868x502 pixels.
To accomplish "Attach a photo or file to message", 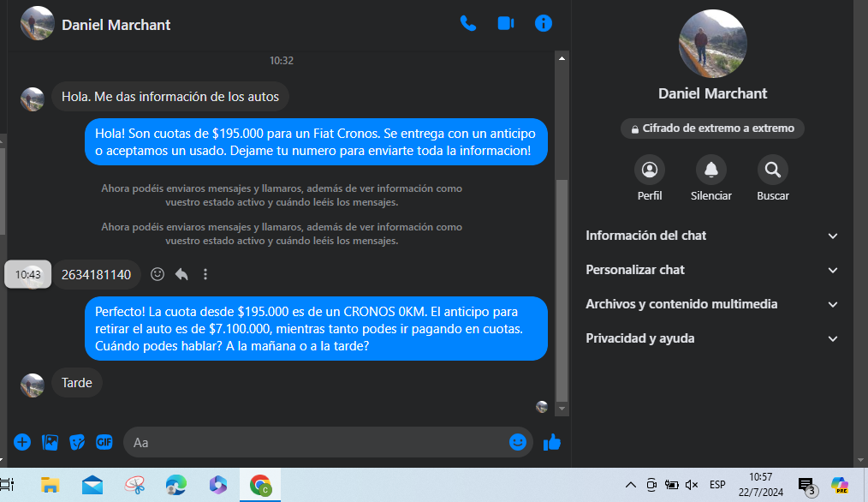I will [x=51, y=442].
